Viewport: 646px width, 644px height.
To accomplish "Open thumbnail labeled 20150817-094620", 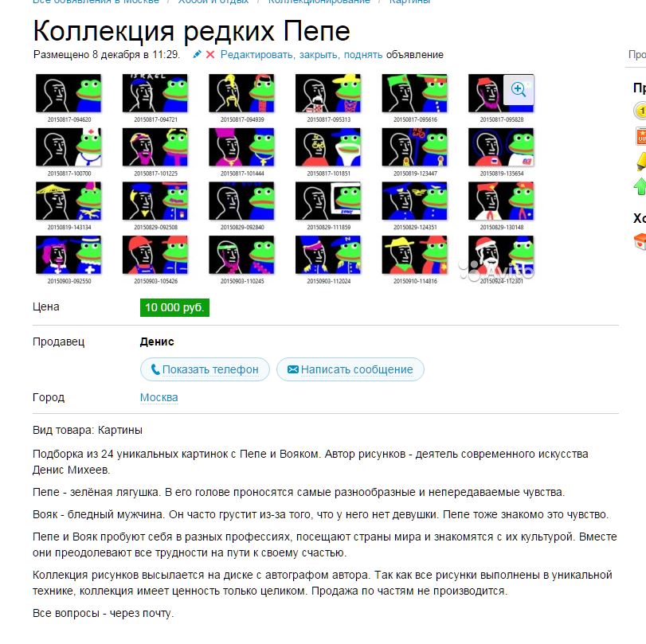I will coord(69,93).
